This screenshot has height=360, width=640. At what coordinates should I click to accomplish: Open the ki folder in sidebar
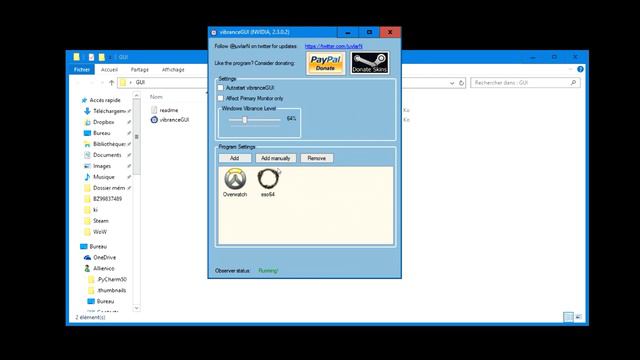pyautogui.click(x=91, y=210)
